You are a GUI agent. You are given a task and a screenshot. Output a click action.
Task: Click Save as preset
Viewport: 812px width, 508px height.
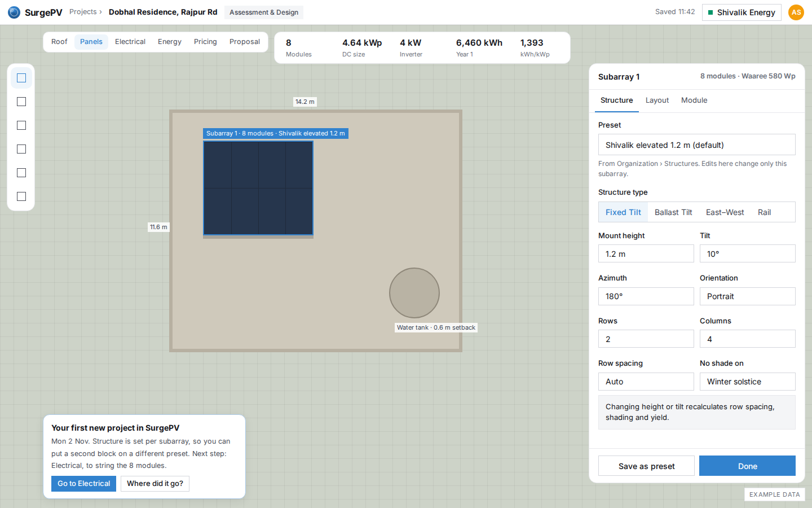click(646, 466)
